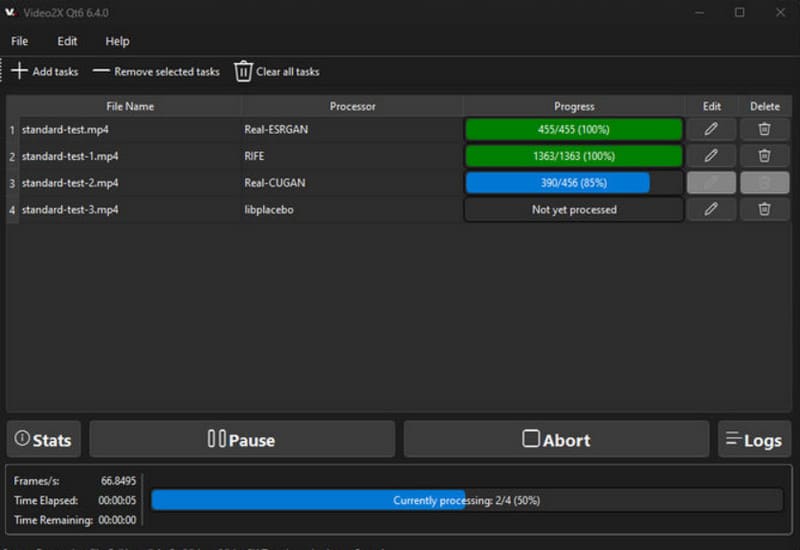
Task: Click the edit pencil for standard-test-3.mp4
Action: 711,209
